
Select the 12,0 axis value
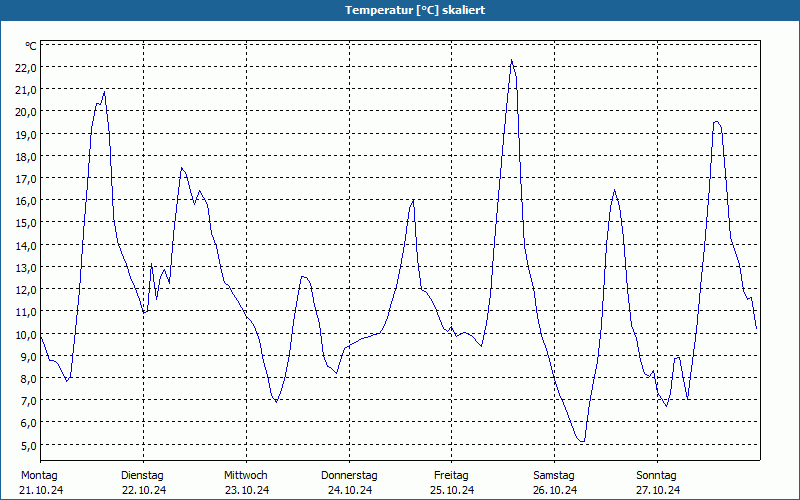point(26,290)
